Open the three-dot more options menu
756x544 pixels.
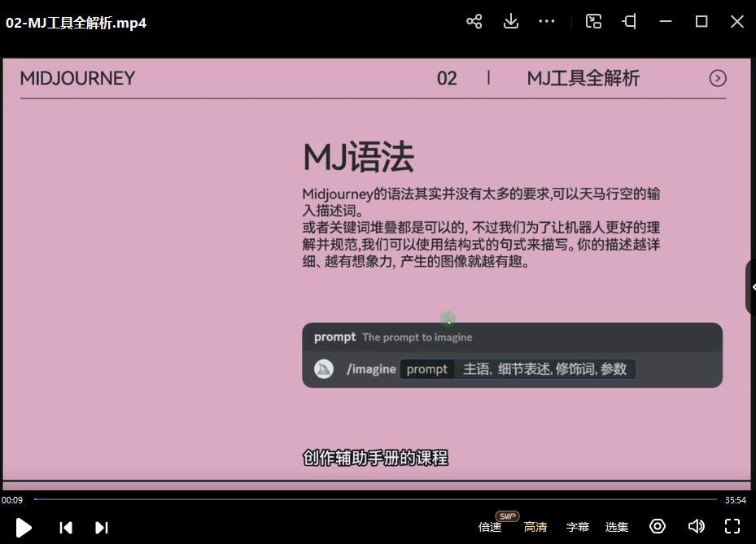point(546,22)
